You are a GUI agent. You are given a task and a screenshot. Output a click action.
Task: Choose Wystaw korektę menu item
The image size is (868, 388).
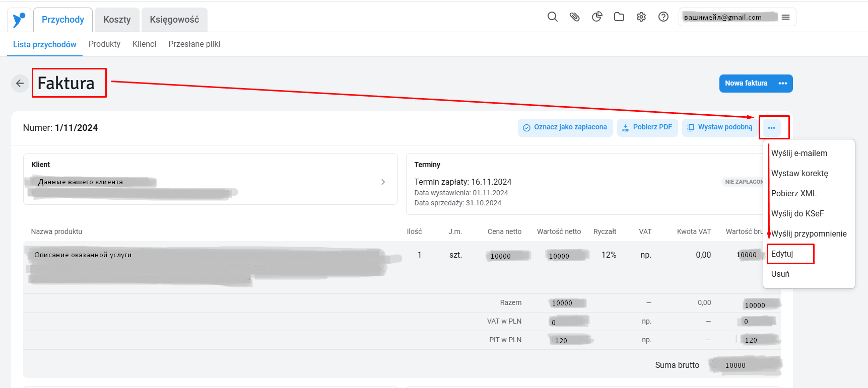(799, 173)
